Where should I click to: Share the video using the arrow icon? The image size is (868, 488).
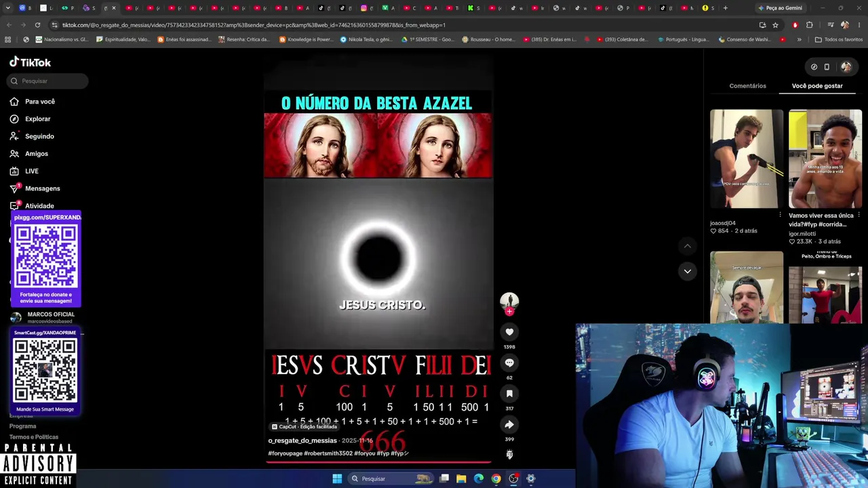point(509,424)
